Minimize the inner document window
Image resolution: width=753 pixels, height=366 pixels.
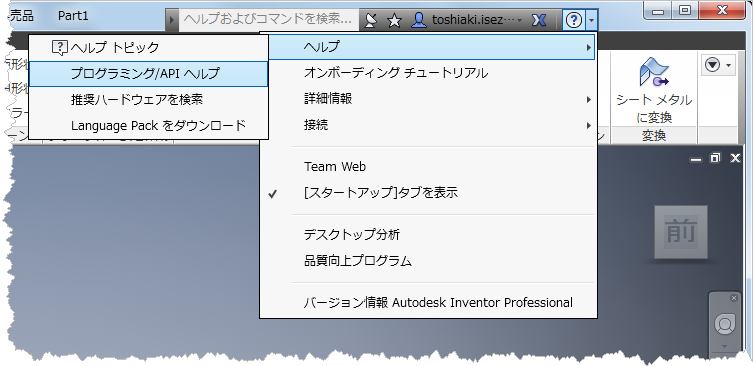tap(696, 159)
